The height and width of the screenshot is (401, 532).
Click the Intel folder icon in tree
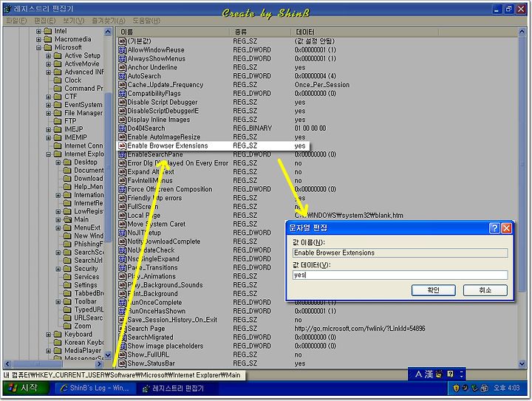click(x=48, y=31)
